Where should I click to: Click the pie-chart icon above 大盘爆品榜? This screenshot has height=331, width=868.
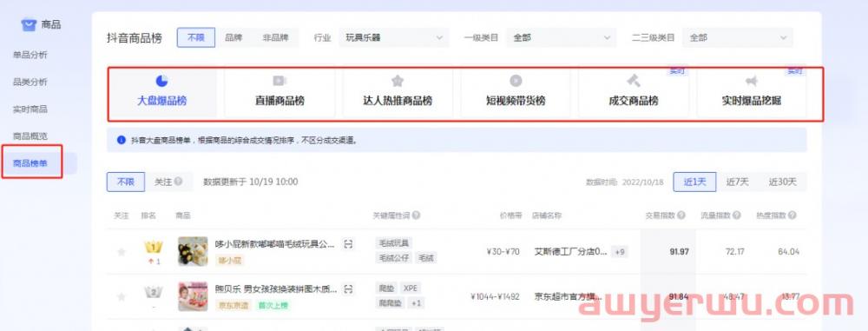[161, 81]
